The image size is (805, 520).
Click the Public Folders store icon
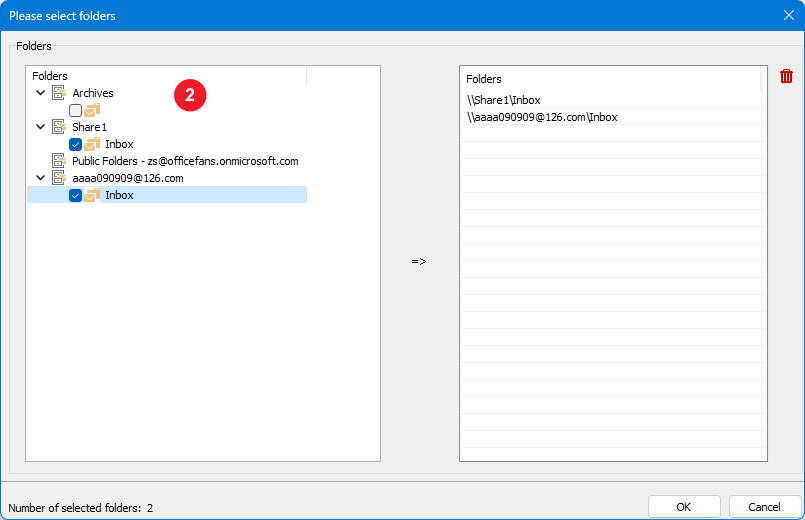coord(59,161)
